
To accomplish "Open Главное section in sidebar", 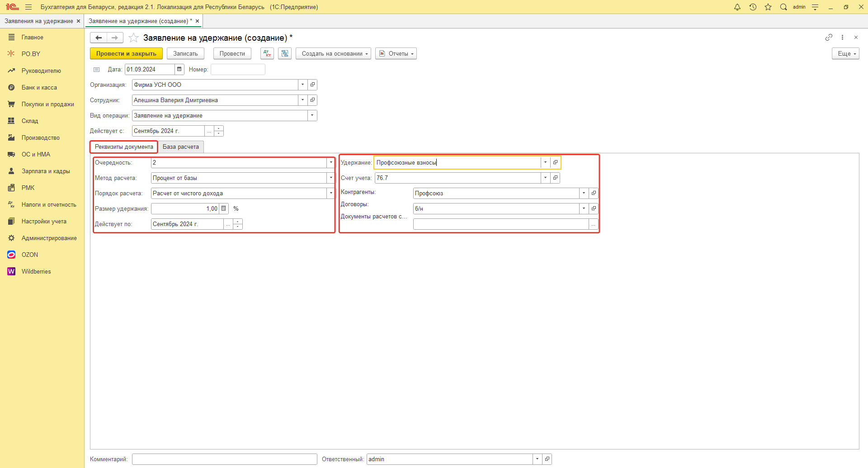I will (x=33, y=37).
